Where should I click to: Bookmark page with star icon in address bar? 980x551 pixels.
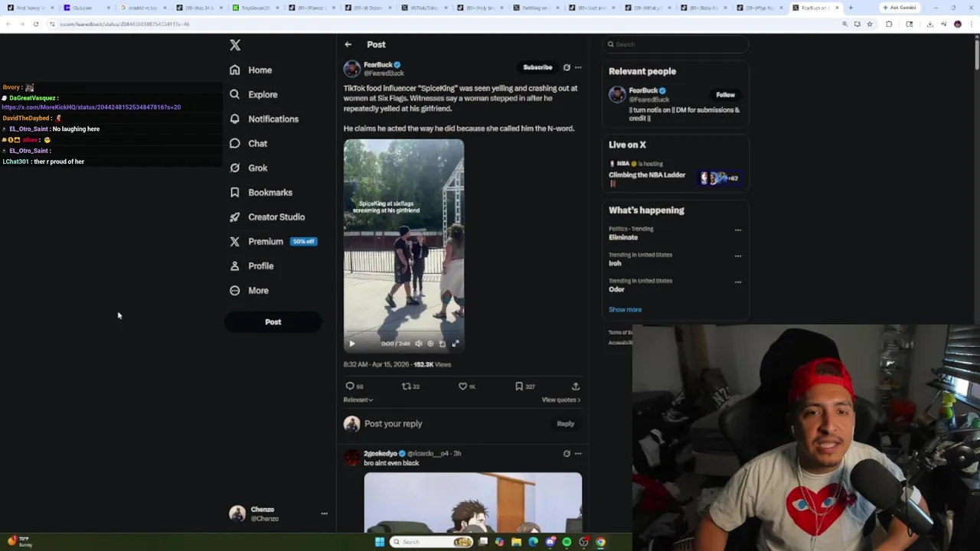(869, 24)
